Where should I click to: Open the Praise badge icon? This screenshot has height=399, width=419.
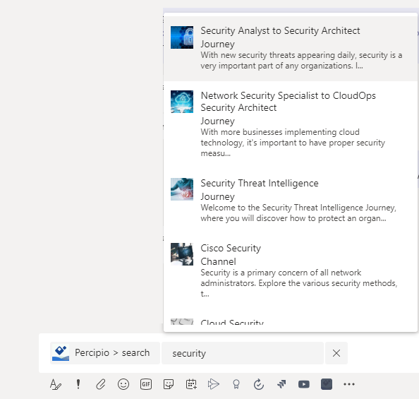[236, 384]
